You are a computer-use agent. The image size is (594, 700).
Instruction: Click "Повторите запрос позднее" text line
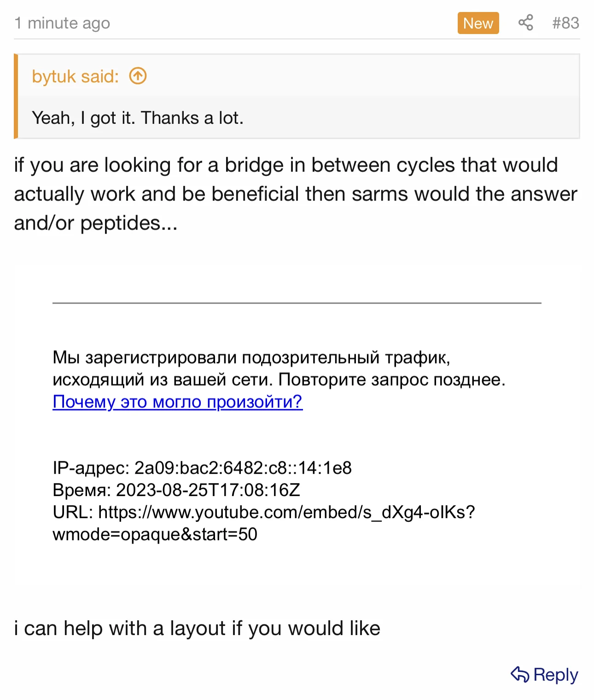click(x=391, y=380)
